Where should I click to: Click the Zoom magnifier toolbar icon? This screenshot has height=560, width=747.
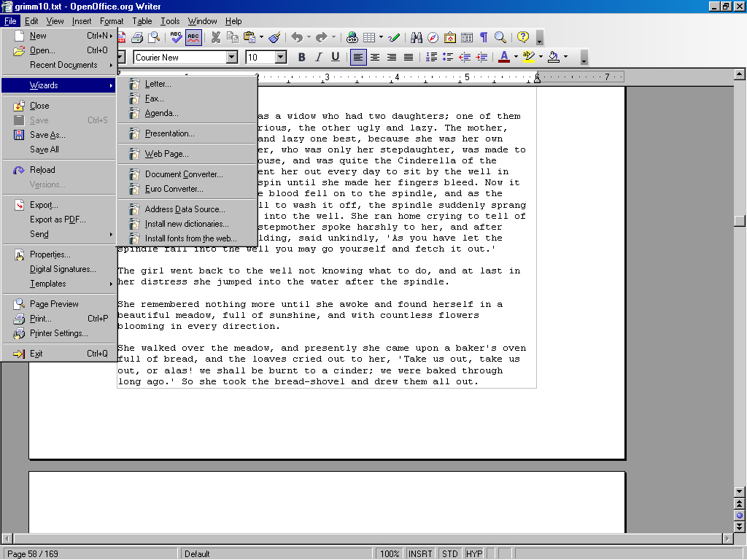500,37
